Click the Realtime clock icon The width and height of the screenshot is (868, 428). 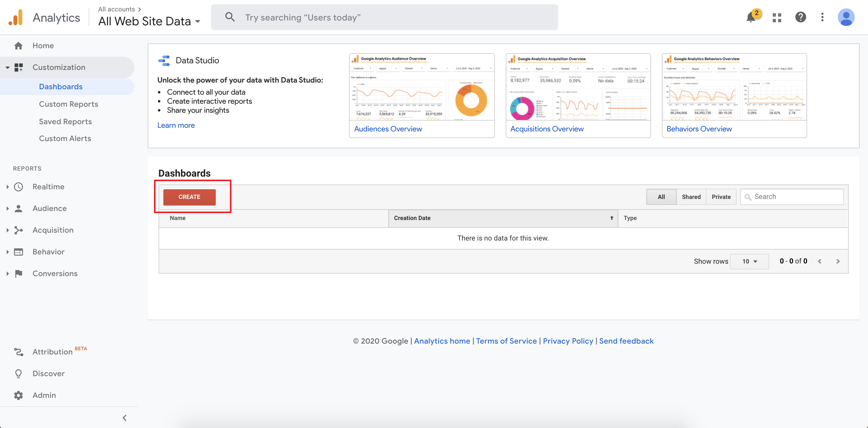pyautogui.click(x=18, y=187)
